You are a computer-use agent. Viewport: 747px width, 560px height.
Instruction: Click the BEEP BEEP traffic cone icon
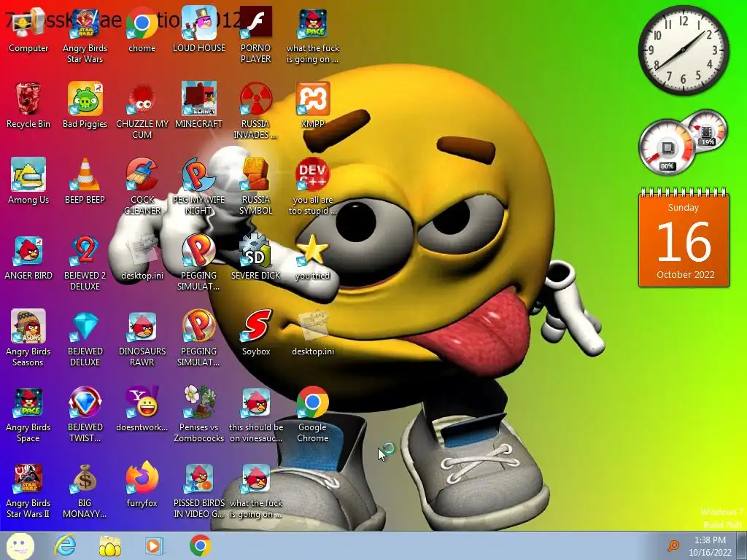tap(85, 182)
